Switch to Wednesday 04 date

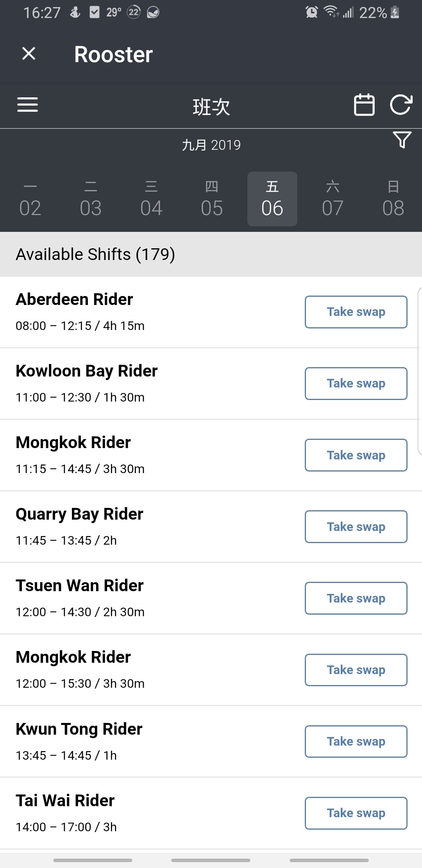[x=151, y=199]
